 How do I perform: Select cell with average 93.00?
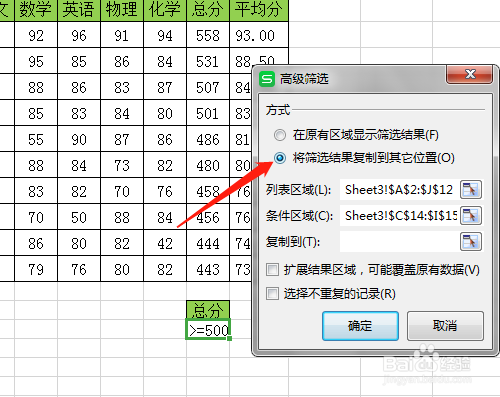(259, 35)
